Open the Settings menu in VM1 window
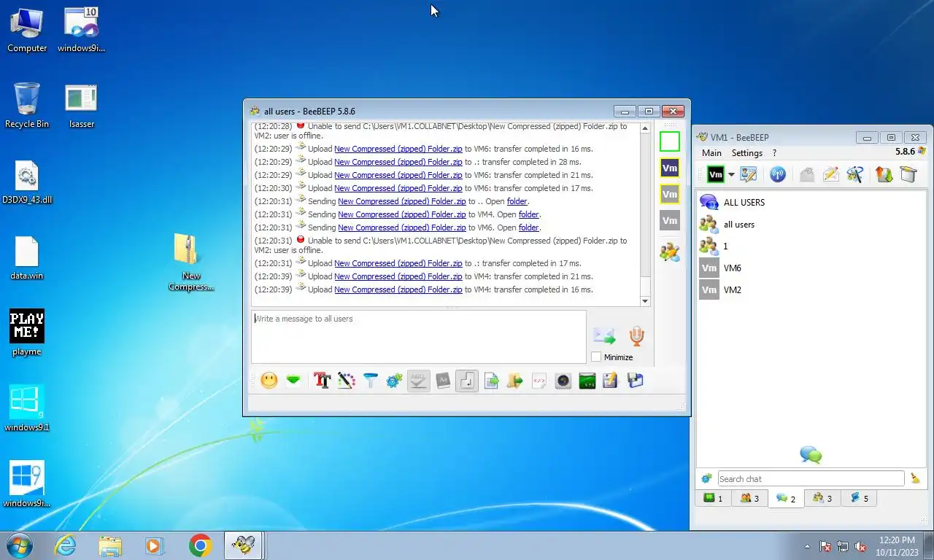The image size is (934, 560). pos(746,153)
